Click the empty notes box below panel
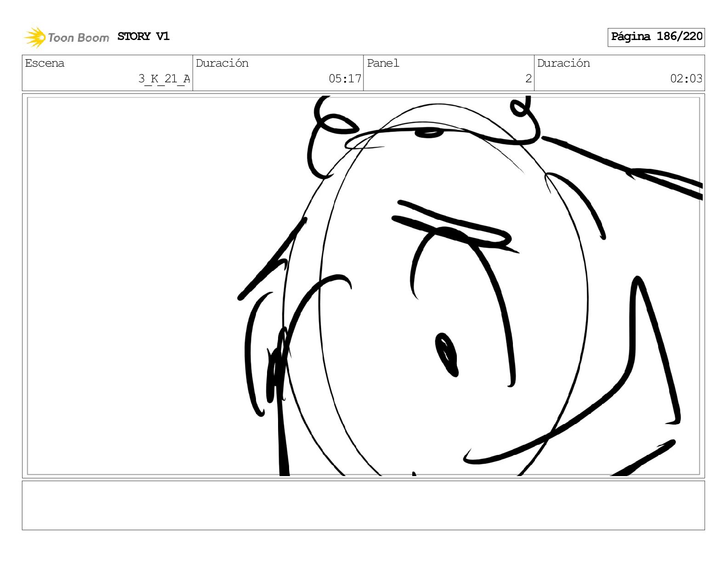This screenshot has height=563, width=728. [364, 506]
